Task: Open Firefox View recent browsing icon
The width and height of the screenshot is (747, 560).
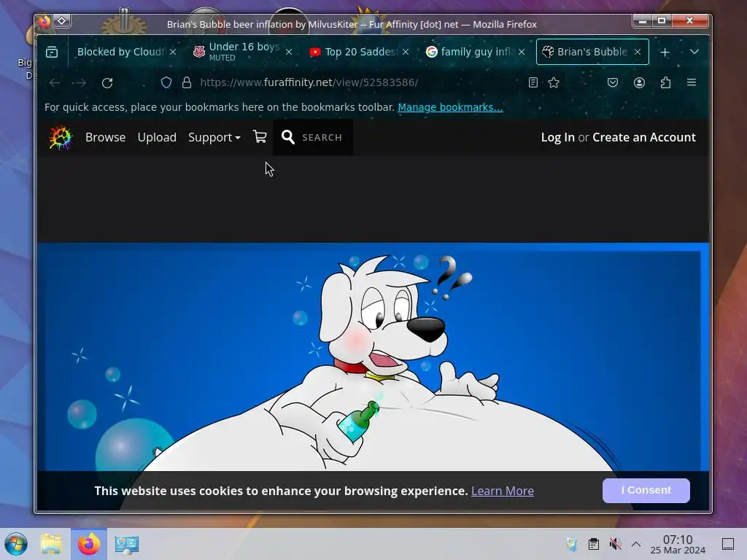Action: point(52,52)
